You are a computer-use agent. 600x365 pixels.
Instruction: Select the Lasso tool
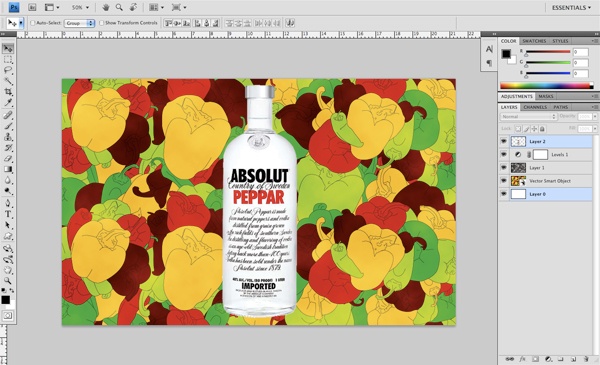pos(8,70)
